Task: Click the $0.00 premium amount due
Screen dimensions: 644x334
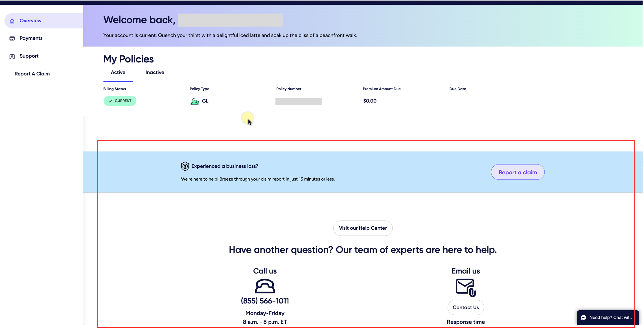Action: pos(370,101)
